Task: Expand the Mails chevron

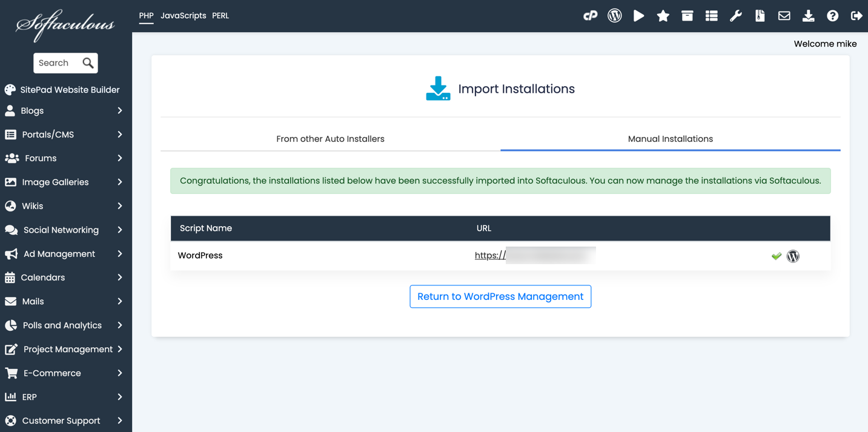Action: [120, 301]
